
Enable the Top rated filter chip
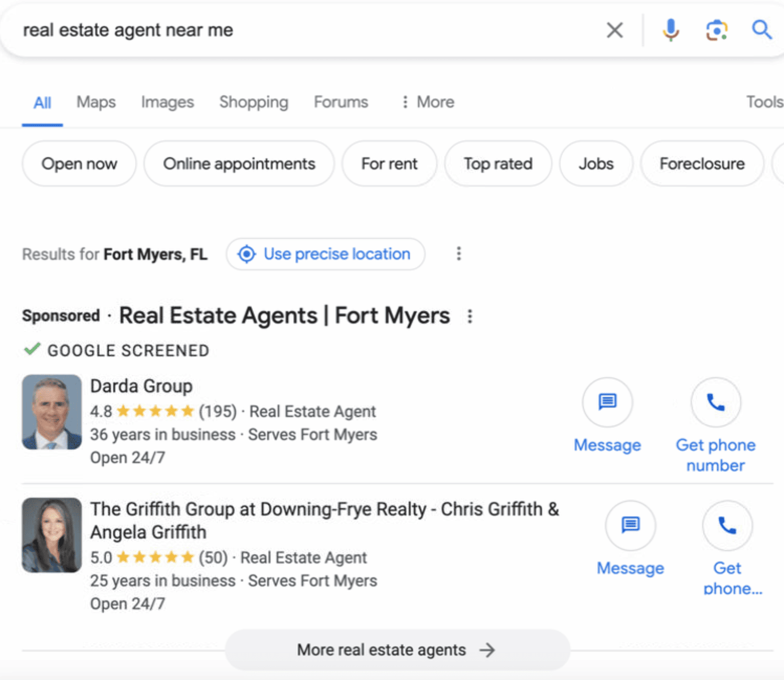[498, 164]
